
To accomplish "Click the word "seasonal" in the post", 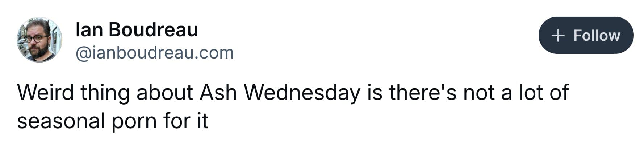I will 61,121.
